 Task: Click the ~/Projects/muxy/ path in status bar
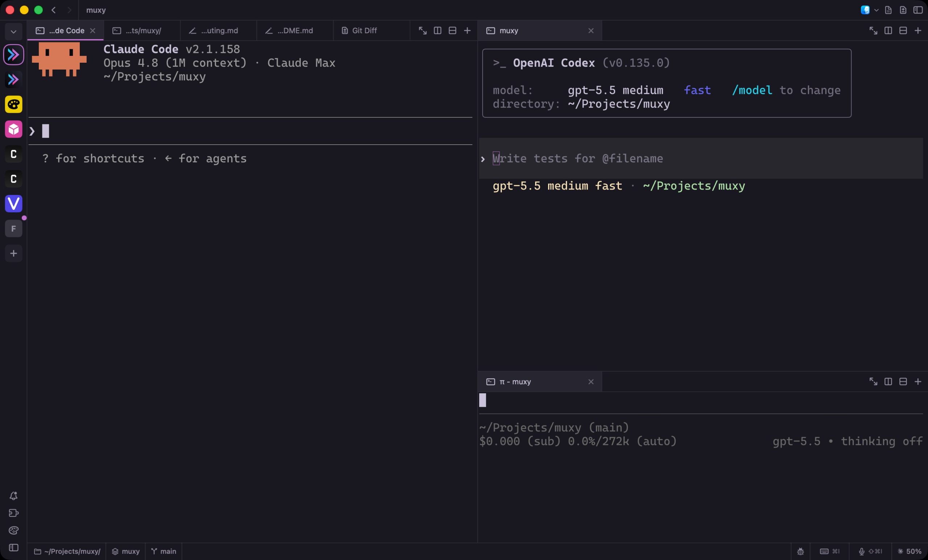pyautogui.click(x=67, y=551)
